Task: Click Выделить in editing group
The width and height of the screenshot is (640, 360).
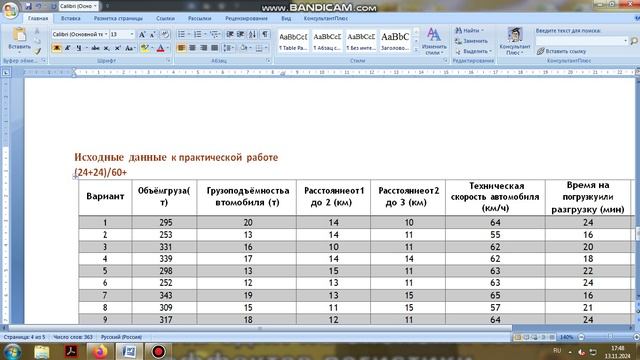Action: (x=473, y=51)
